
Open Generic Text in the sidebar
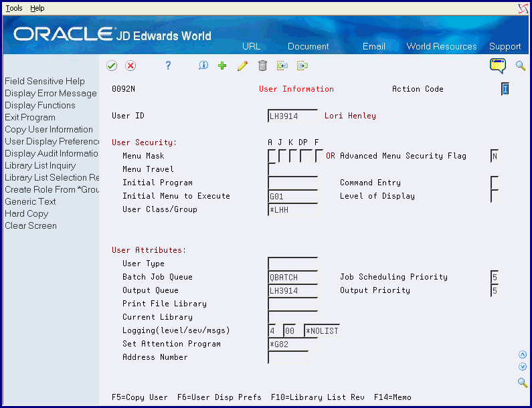coord(30,202)
